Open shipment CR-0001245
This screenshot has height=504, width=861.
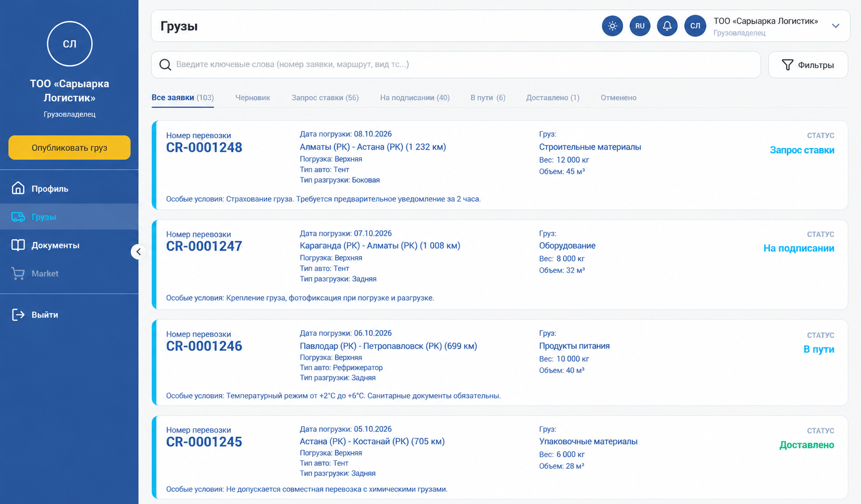(204, 442)
